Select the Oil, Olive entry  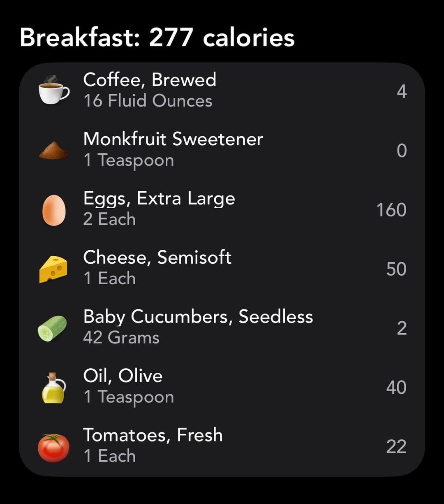click(x=123, y=376)
